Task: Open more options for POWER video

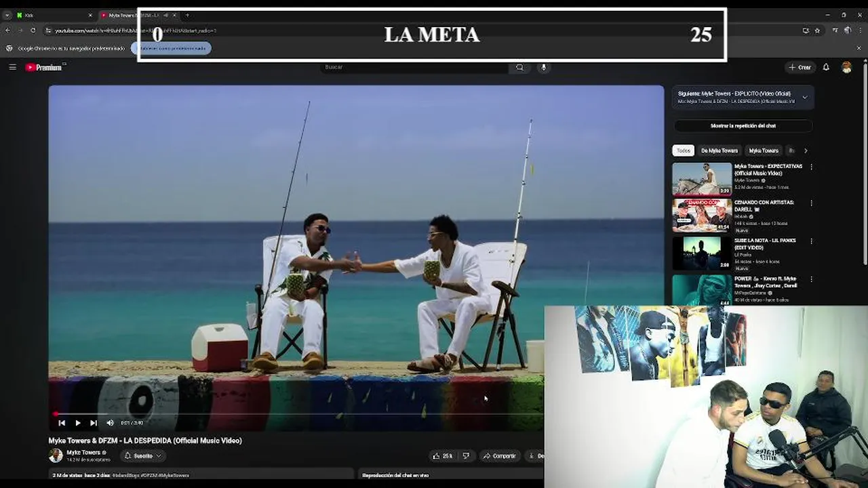Action: (811, 279)
